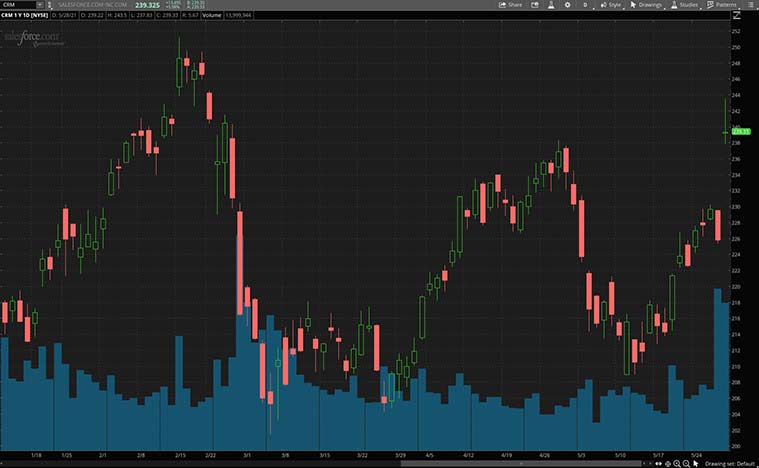Open the Style menu
The width and height of the screenshot is (759, 468).
[x=611, y=5]
